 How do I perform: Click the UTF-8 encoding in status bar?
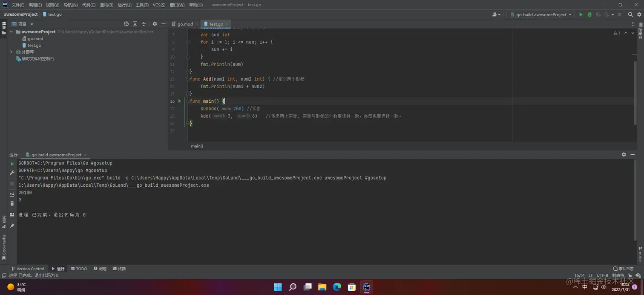pos(602,275)
